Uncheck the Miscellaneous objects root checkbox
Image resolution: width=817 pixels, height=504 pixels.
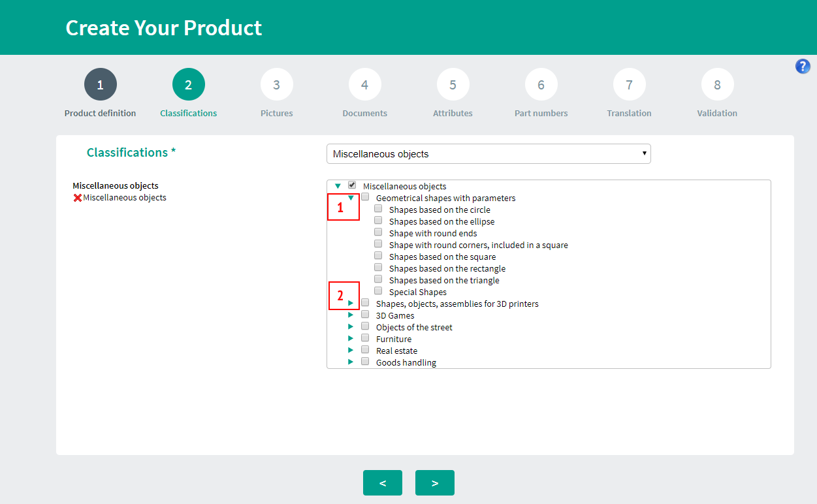coord(352,185)
